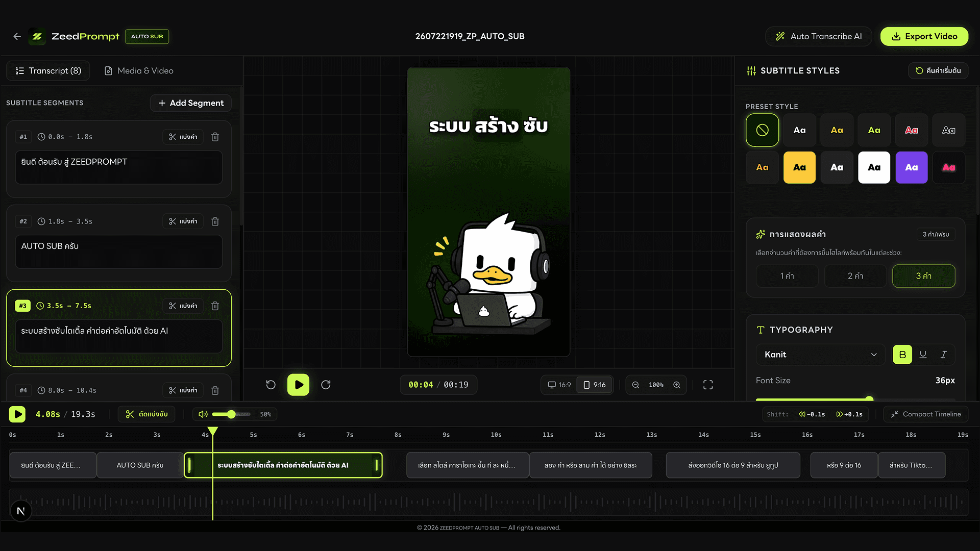Choose the dark background Aa preset
Viewport: 980px width, 551px height.
click(x=837, y=167)
